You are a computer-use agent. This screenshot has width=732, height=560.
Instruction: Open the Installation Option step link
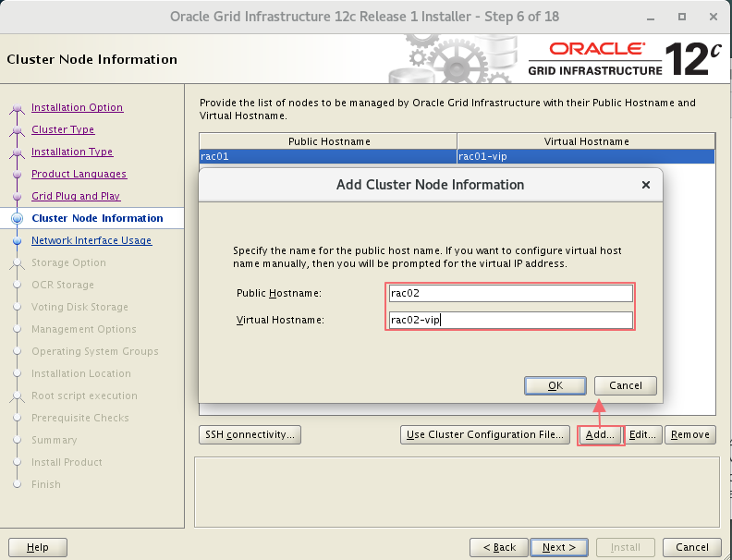point(77,107)
